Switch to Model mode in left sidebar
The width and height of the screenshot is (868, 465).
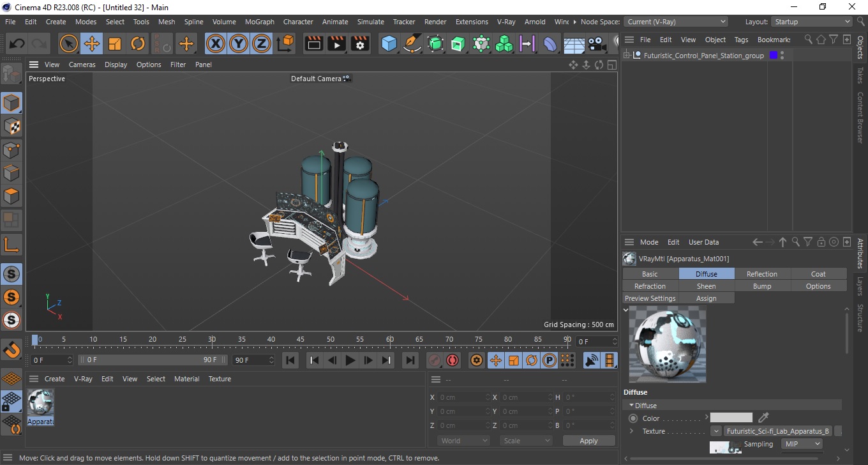[11, 103]
